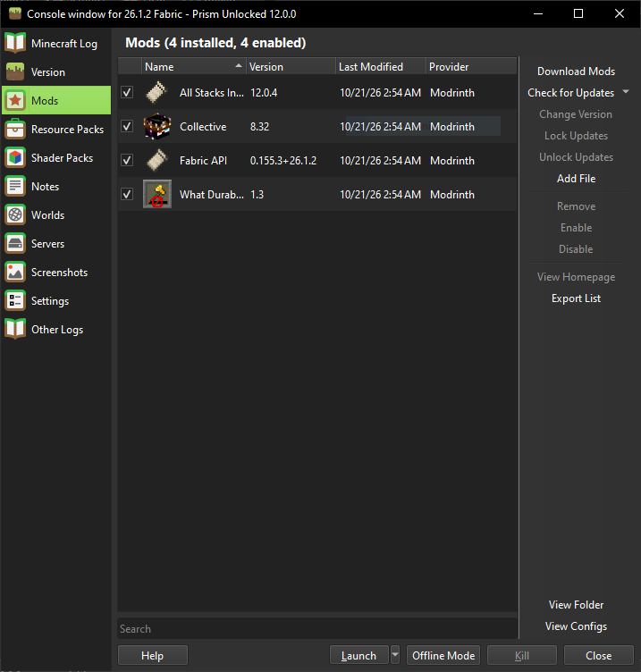Go to the Shader Packs page
The image size is (641, 672).
[x=56, y=157]
